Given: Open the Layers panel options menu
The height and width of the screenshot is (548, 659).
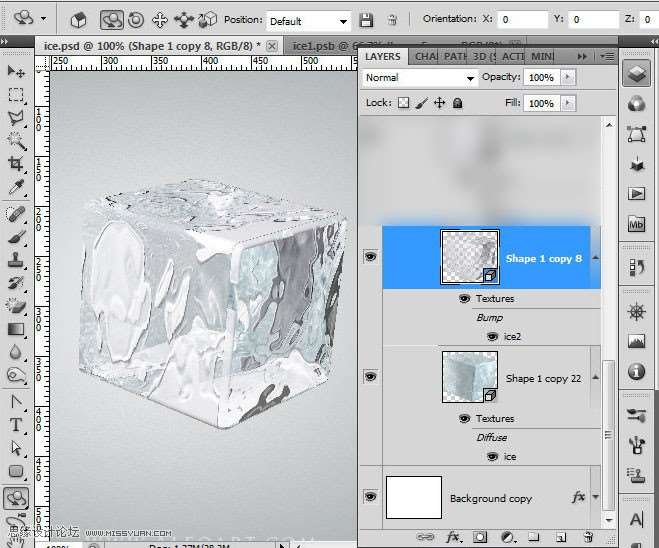Looking at the screenshot, I should point(607,56).
